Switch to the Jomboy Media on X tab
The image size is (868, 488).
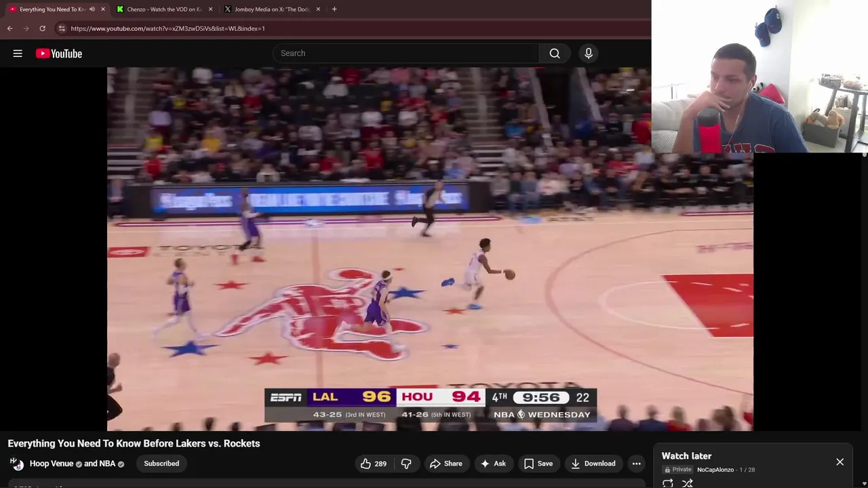tap(272, 9)
